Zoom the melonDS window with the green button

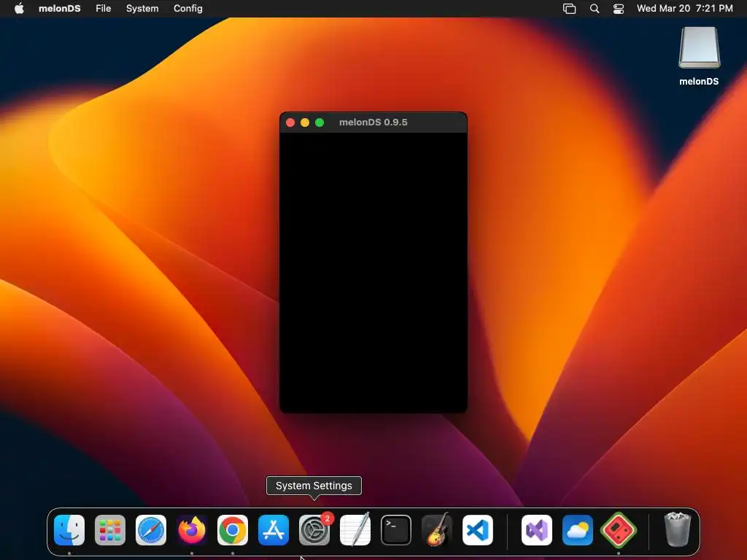point(320,122)
